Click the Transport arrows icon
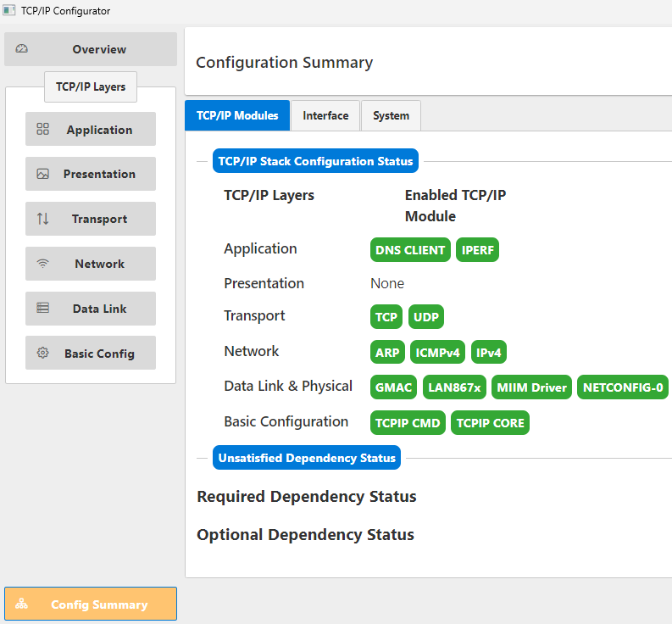The width and height of the screenshot is (672, 624). pyautogui.click(x=42, y=219)
